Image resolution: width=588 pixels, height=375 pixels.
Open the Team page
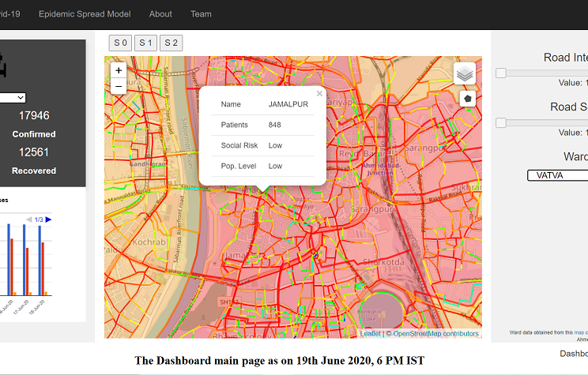[x=201, y=14]
